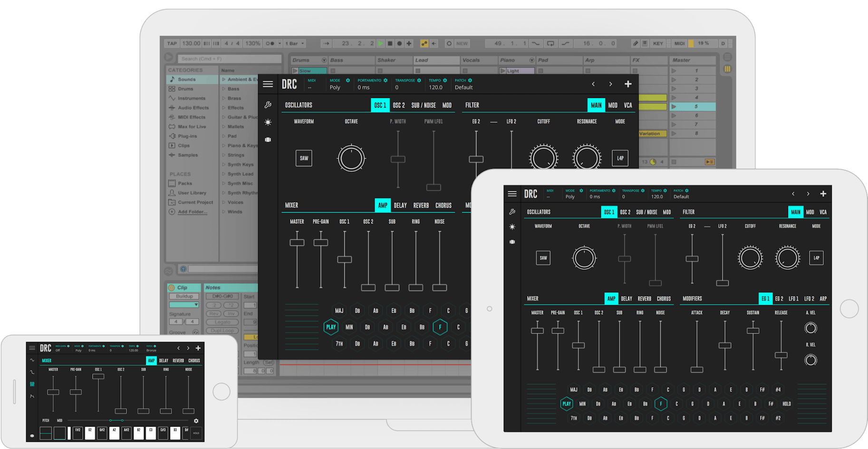Click the plus icon to add patch on phone

[x=198, y=348]
